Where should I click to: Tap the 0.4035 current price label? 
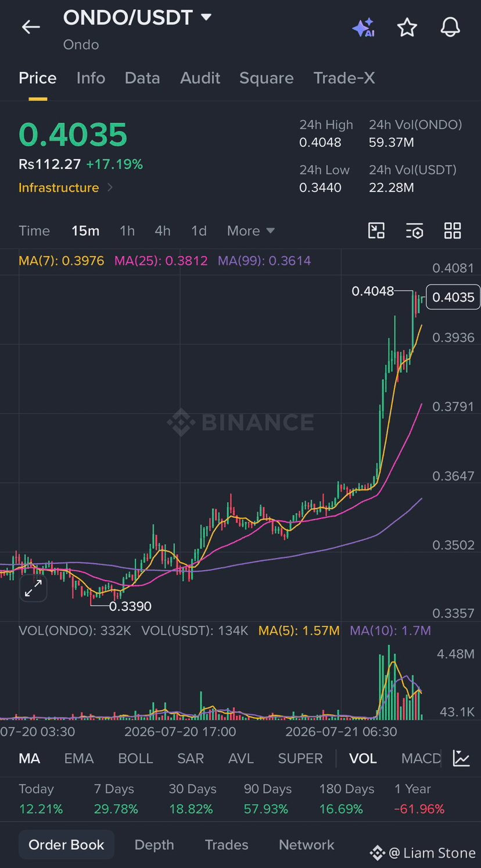coord(453,297)
